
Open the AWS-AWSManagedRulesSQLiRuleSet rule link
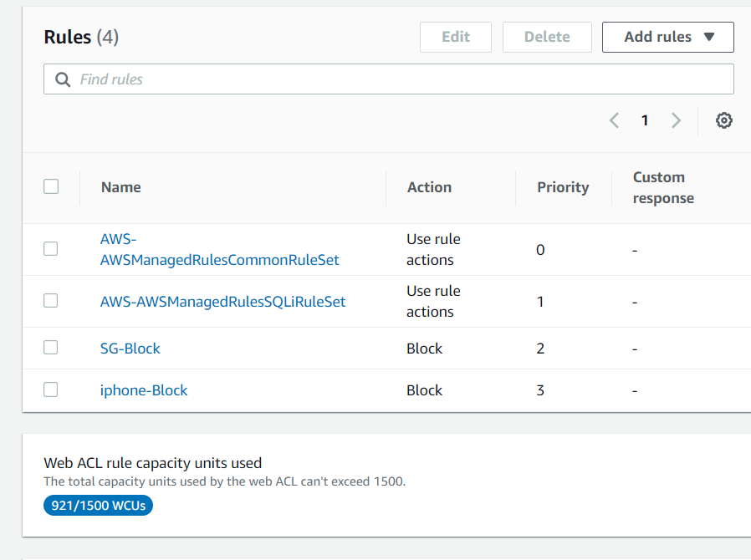tap(222, 301)
